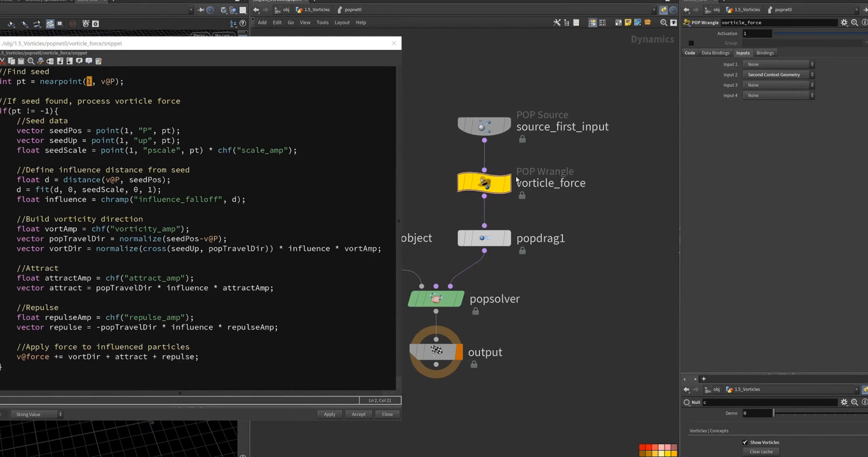The image size is (868, 457).
Task: Toggle the lock under source_first_input node
Action: pyautogui.click(x=522, y=139)
